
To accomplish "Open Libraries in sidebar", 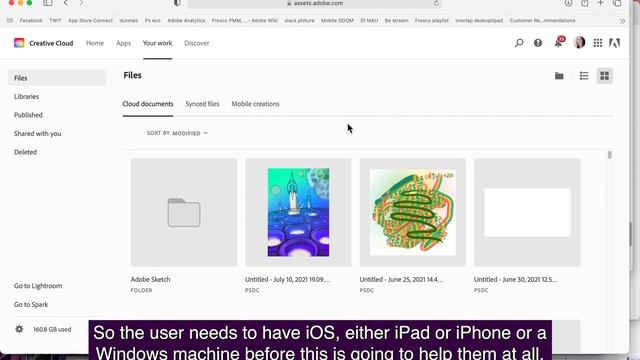I will (x=27, y=97).
